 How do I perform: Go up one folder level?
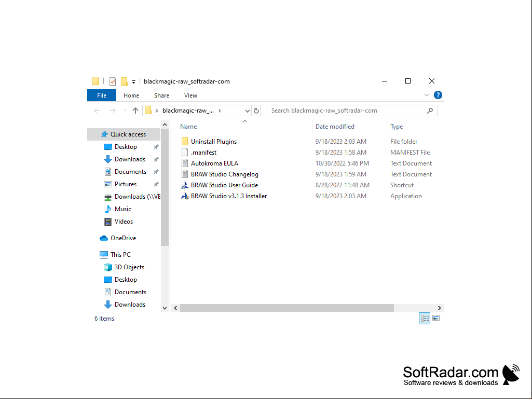tap(135, 111)
